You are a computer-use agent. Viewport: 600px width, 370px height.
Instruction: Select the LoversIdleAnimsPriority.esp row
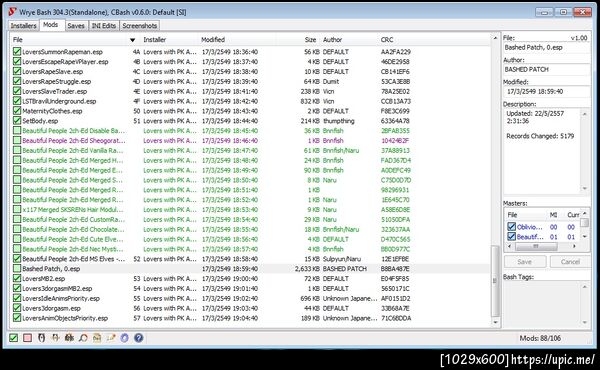251,298
